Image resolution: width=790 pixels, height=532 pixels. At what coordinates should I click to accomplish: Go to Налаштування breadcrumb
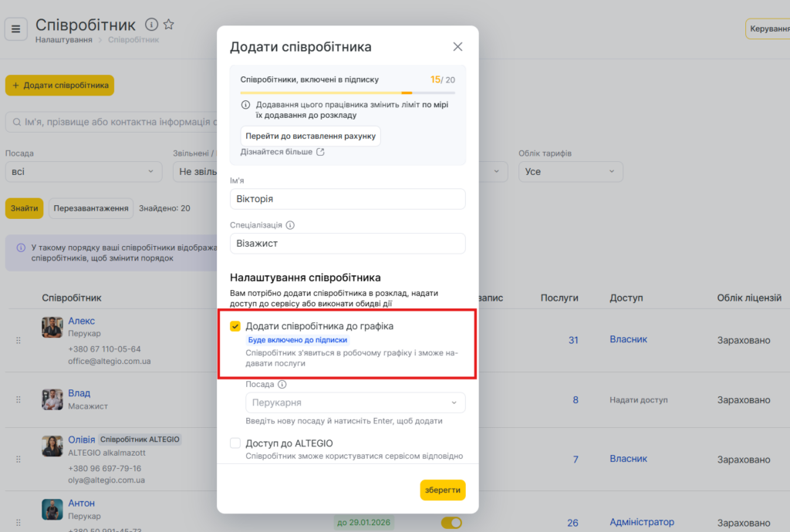pyautogui.click(x=63, y=40)
